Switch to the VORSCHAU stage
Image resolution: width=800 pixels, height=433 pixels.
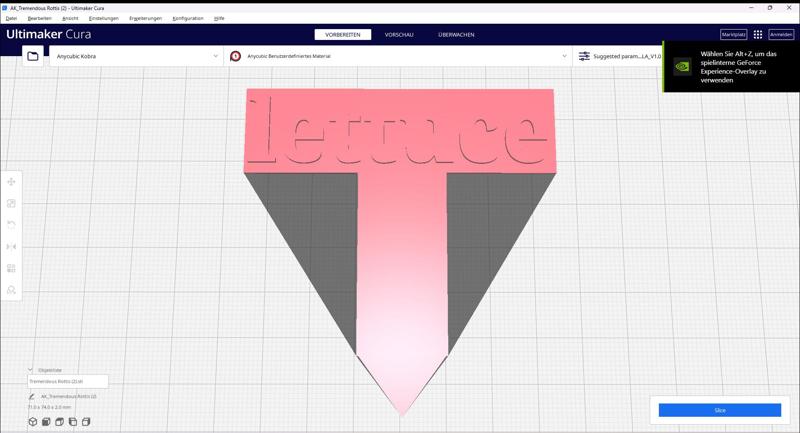[399, 34]
